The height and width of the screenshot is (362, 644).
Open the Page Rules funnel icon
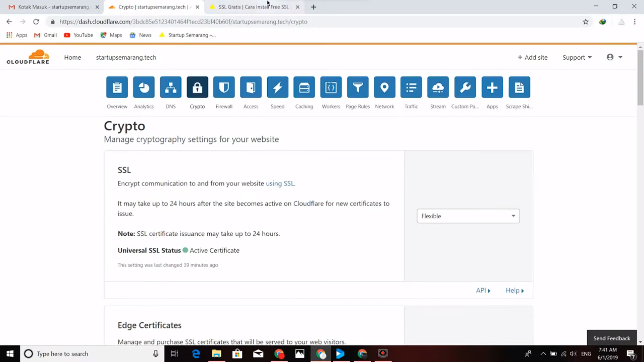pos(358,87)
